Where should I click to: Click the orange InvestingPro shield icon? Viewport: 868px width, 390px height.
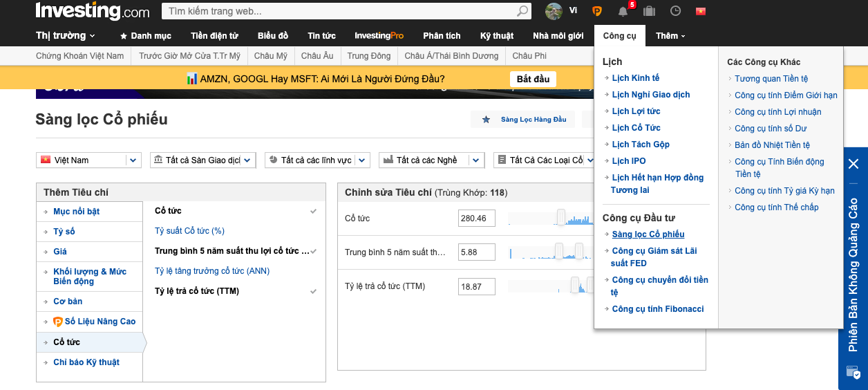pos(597,11)
